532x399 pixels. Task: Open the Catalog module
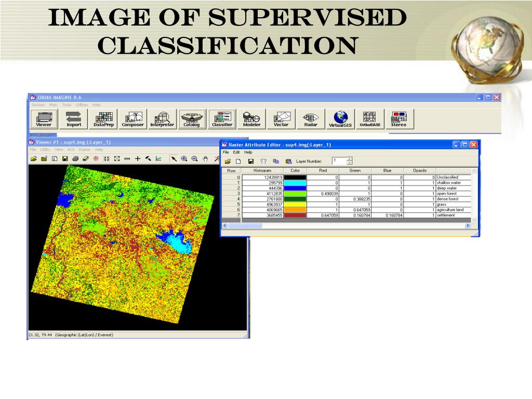192,119
